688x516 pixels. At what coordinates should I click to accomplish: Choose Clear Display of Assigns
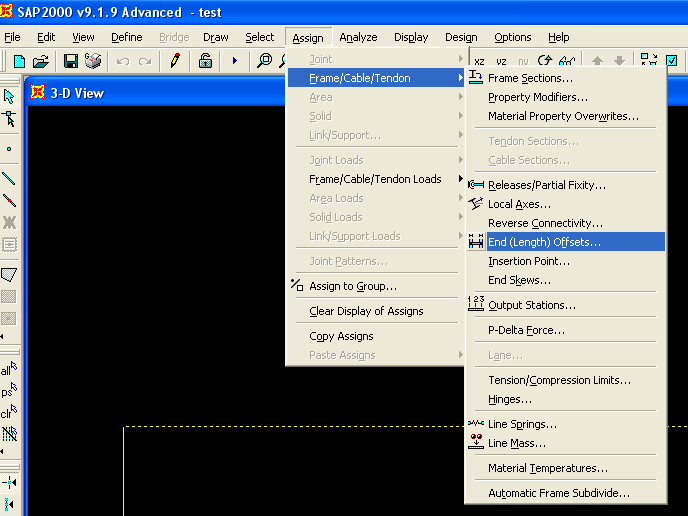(x=376, y=311)
